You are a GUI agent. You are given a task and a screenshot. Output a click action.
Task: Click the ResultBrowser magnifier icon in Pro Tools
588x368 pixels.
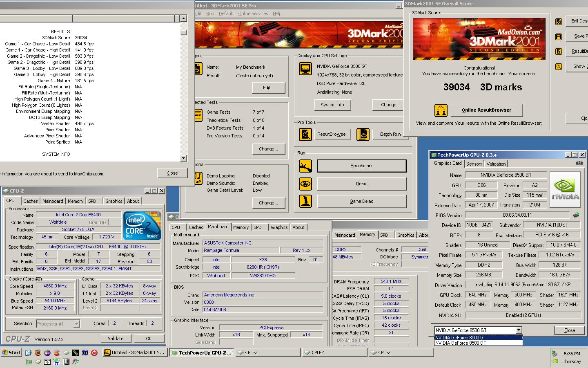305,134
